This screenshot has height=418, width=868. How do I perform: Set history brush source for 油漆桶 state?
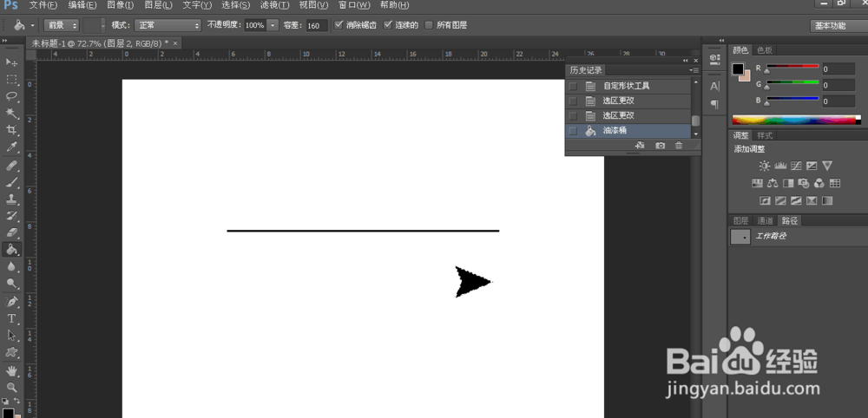[x=573, y=131]
